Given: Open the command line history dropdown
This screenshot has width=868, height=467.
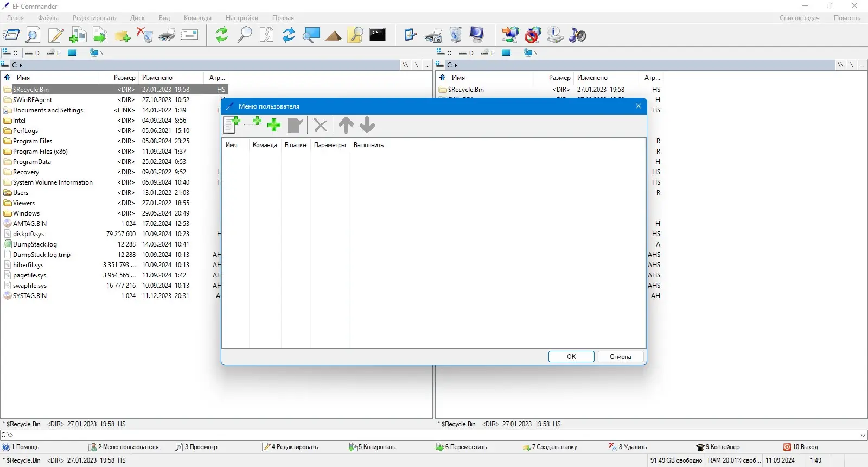Looking at the screenshot, I should [x=863, y=435].
